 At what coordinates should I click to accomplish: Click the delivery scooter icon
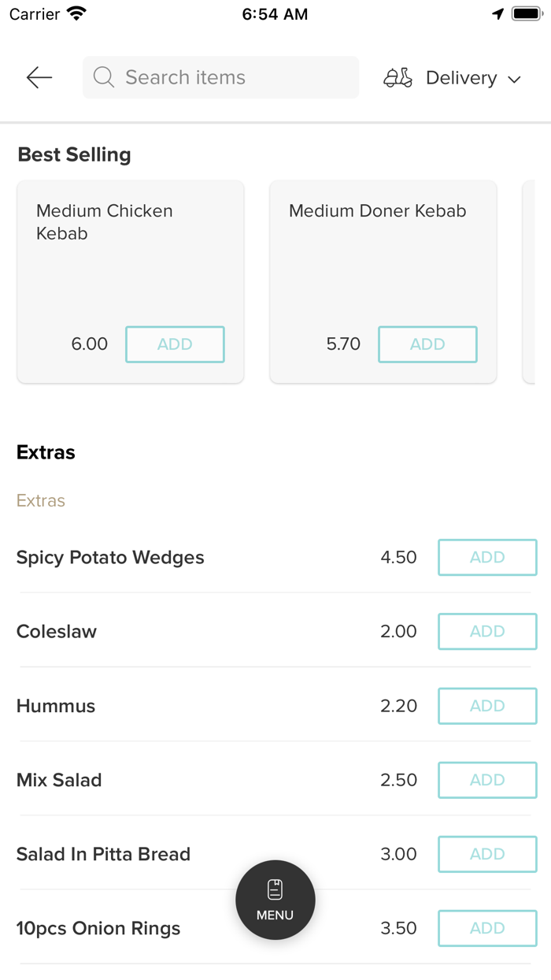(x=398, y=78)
